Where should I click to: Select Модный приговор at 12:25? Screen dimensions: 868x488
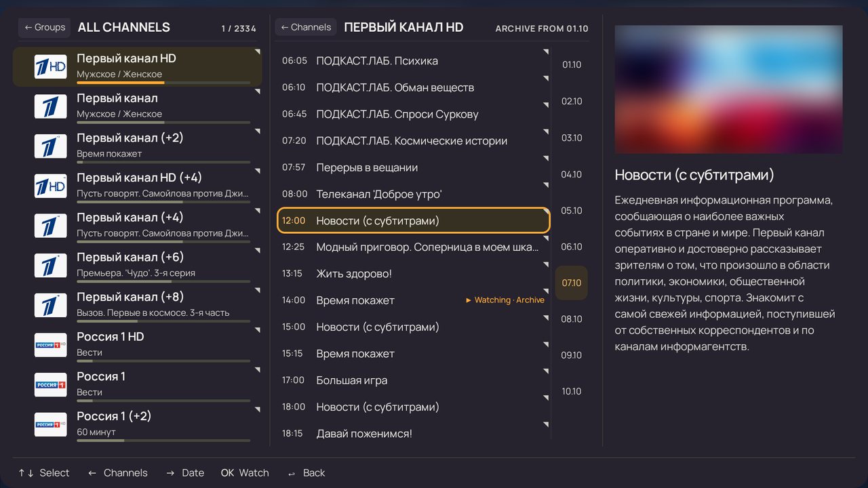pos(414,247)
